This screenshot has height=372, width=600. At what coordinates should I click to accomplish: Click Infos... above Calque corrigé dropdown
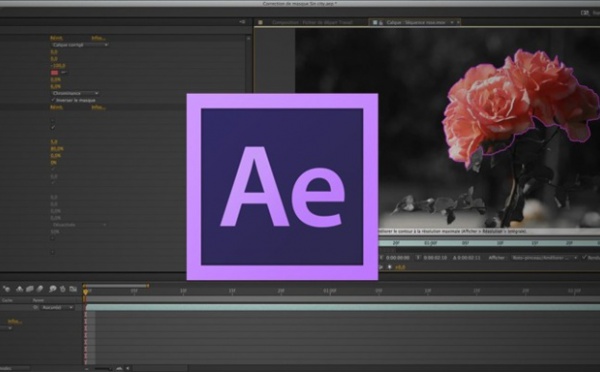[98, 38]
